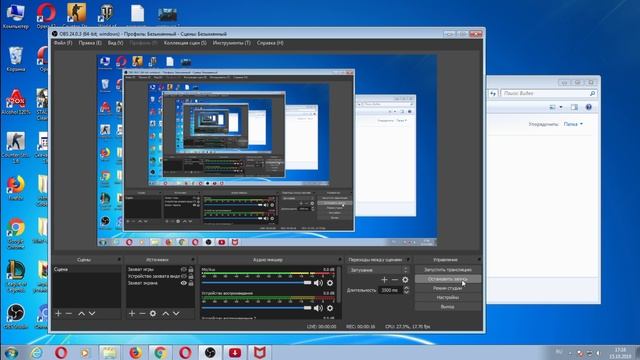Adjust Устройство воспроизведения volume slider
Screen dimensions: 640x360
(256, 308)
